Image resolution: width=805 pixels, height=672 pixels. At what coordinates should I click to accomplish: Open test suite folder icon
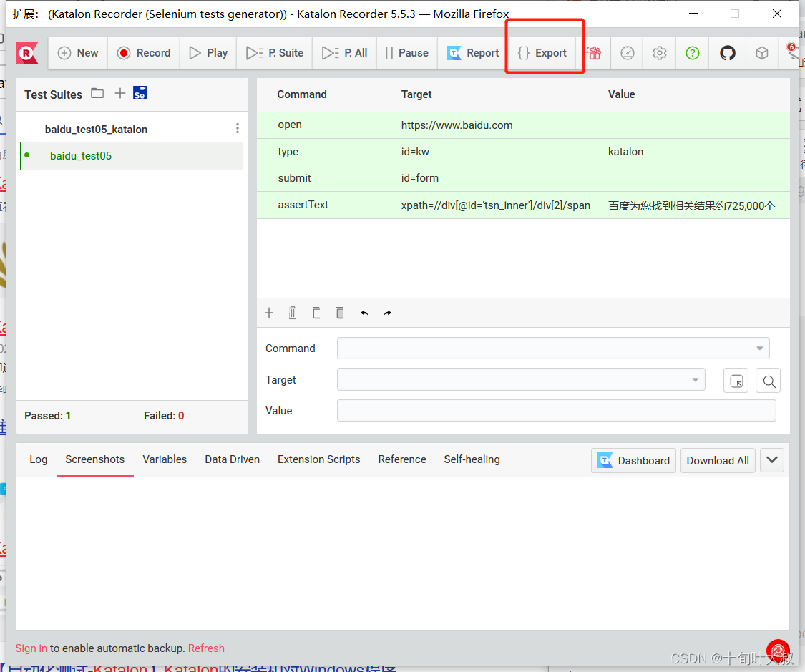[97, 94]
